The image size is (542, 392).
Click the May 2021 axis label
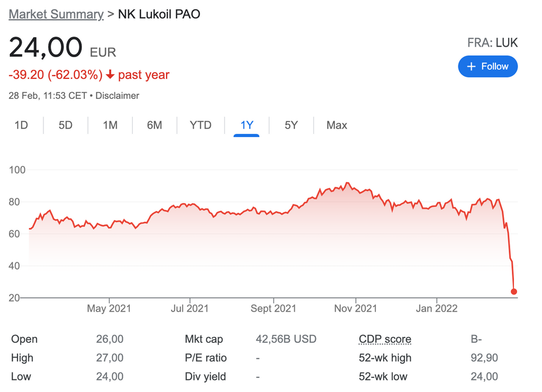tap(109, 308)
